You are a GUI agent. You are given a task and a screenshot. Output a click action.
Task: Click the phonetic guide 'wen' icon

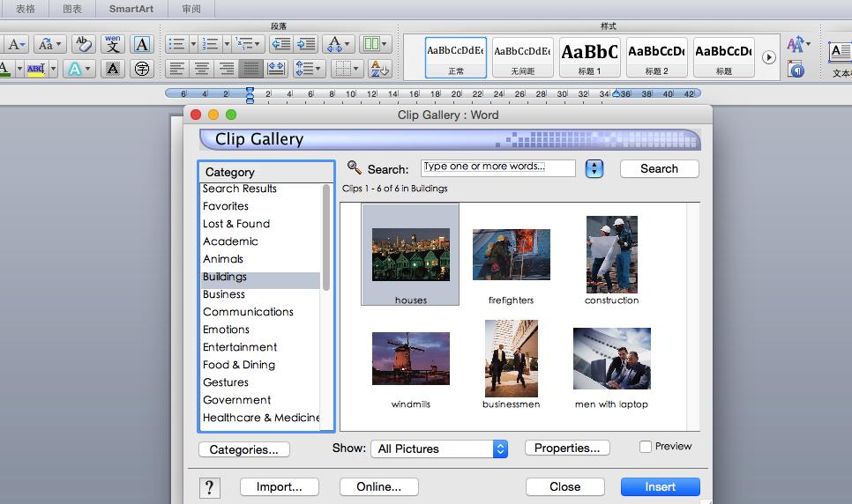pyautogui.click(x=112, y=44)
